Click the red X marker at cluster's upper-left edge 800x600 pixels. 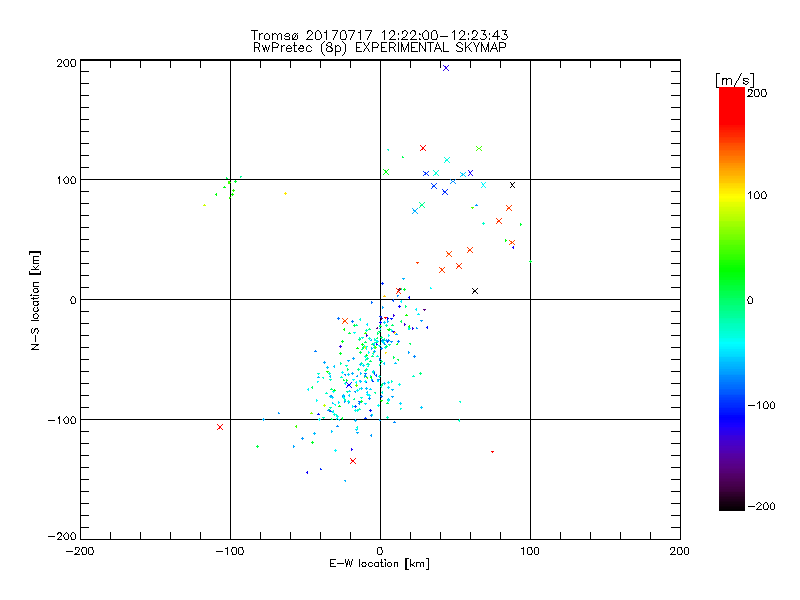tap(344, 321)
